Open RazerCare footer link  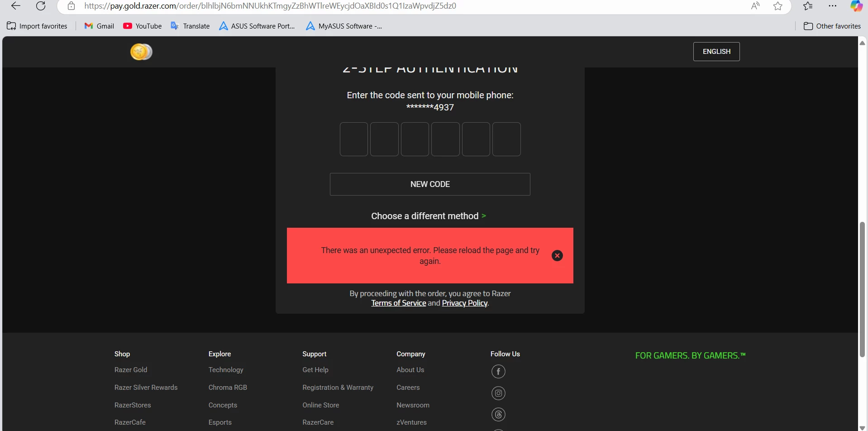[x=318, y=422]
